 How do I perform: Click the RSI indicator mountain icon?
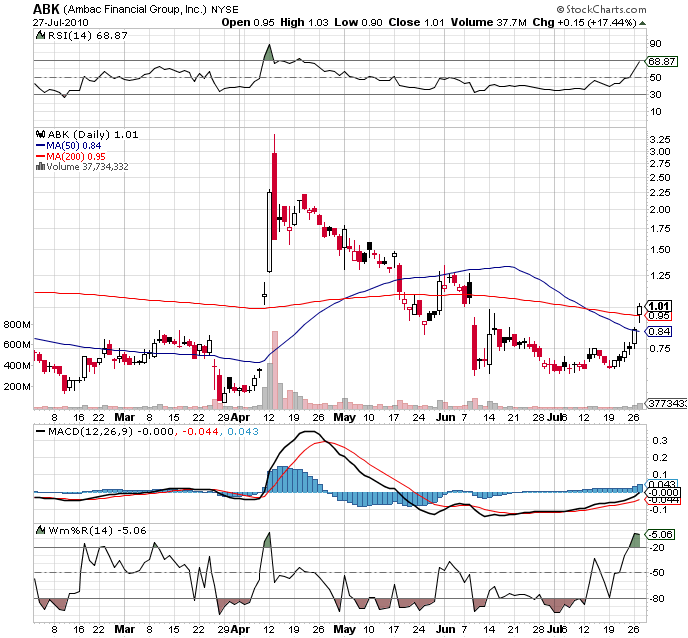point(40,36)
